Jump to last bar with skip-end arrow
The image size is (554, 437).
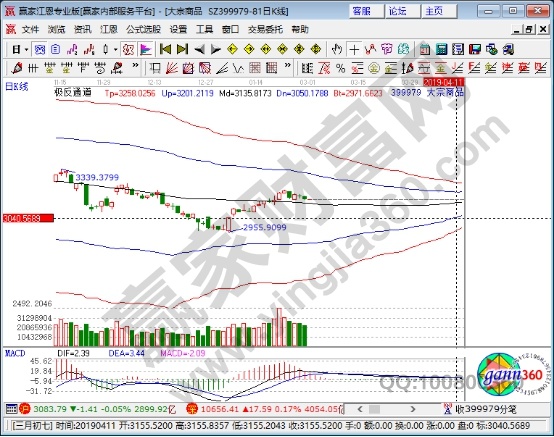[x=182, y=49]
